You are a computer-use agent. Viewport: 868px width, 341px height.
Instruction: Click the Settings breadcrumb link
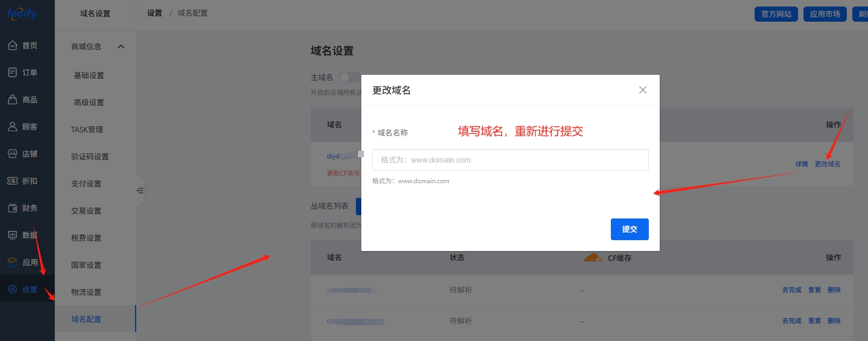point(155,13)
